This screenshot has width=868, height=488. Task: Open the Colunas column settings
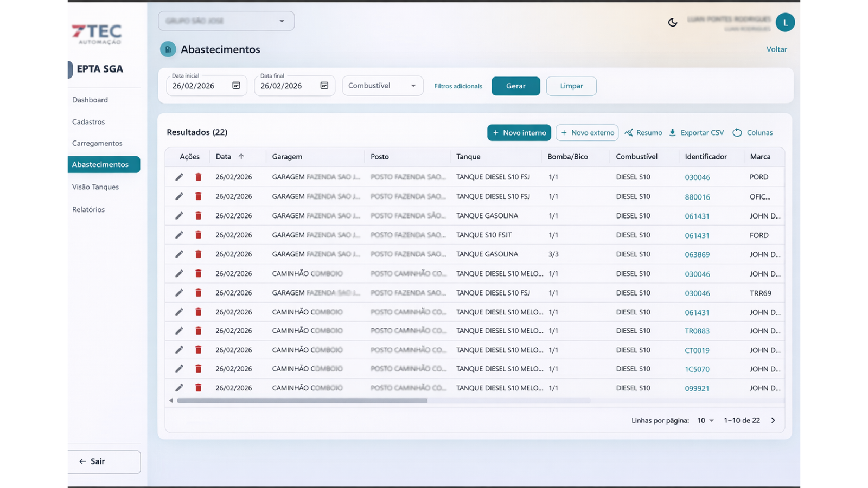coord(753,133)
